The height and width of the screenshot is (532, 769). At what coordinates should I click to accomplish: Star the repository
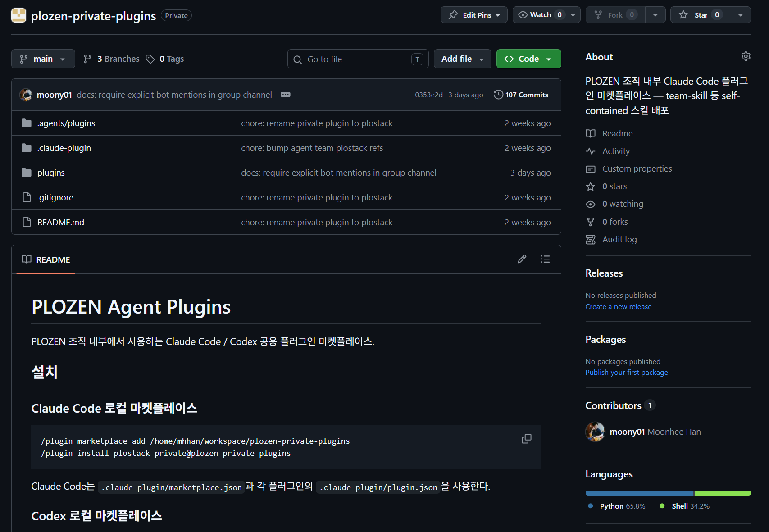pos(701,15)
